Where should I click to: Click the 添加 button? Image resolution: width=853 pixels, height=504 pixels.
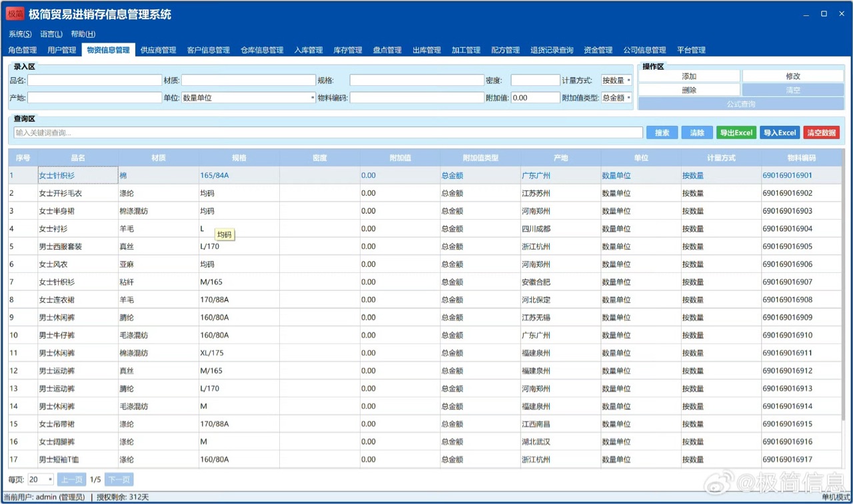click(x=689, y=76)
